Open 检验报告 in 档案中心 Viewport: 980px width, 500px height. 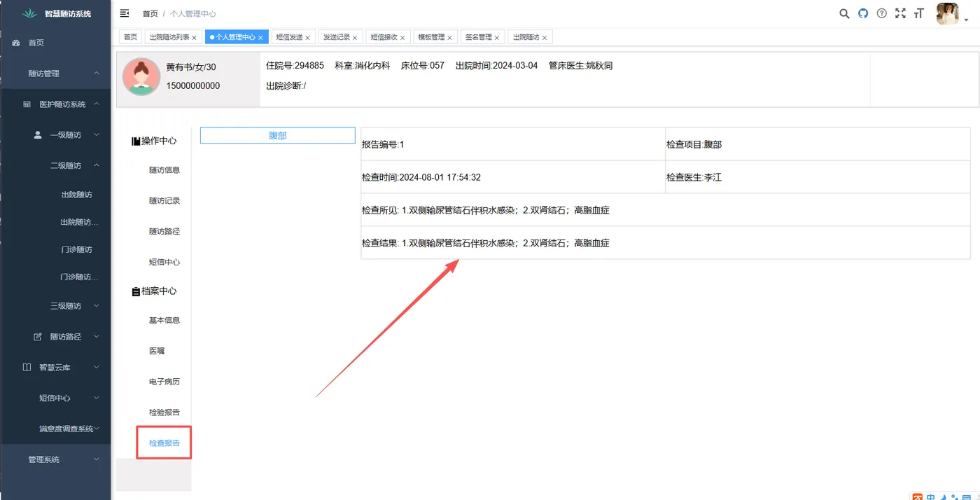[x=164, y=412]
